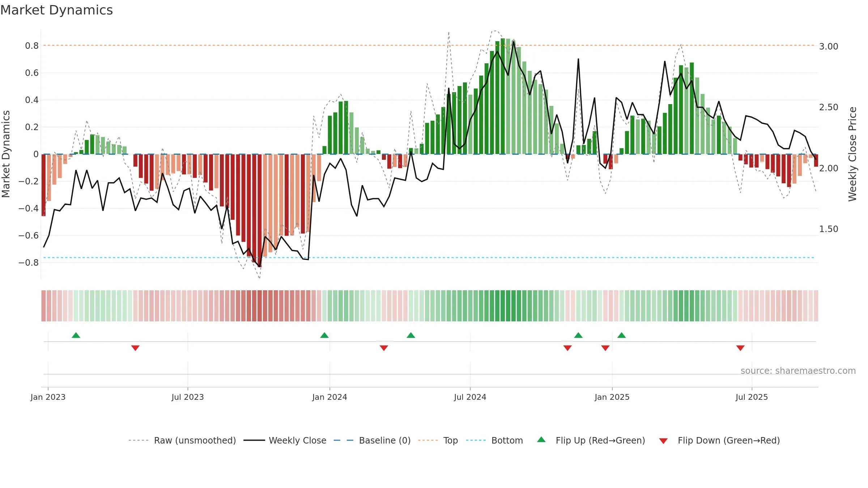Click the 0.8 tick on the left axis
Screen dimensions: 868x488
[x=32, y=46]
